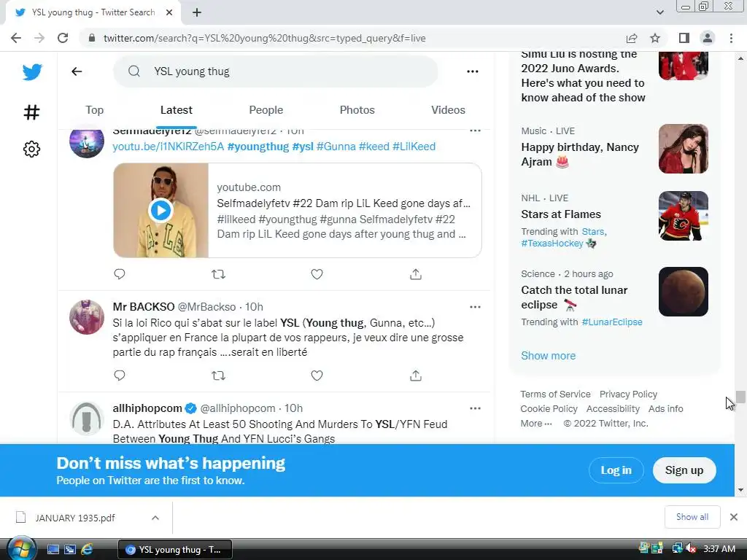Open Terms of Service link
Image resolution: width=747 pixels, height=560 pixels.
555,394
